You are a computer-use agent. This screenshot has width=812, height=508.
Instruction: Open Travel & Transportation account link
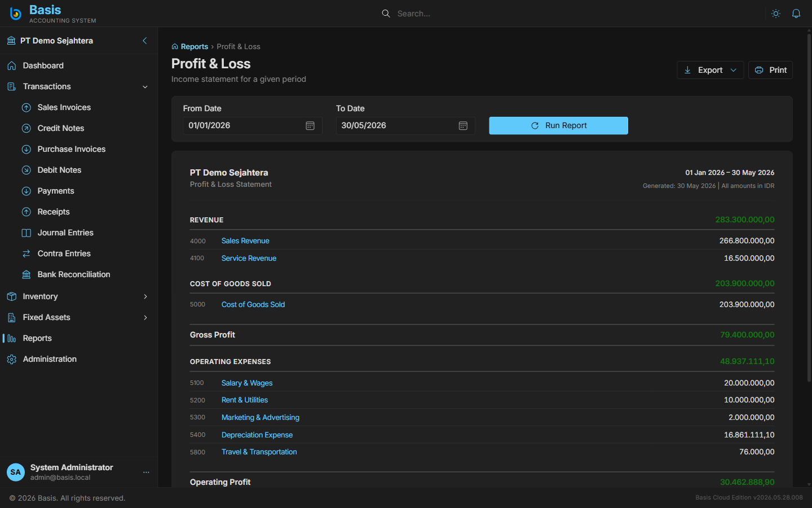[259, 452]
